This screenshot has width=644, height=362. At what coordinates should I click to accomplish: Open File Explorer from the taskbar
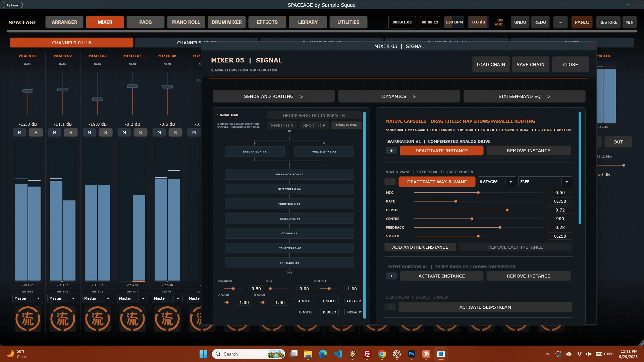(x=308, y=354)
